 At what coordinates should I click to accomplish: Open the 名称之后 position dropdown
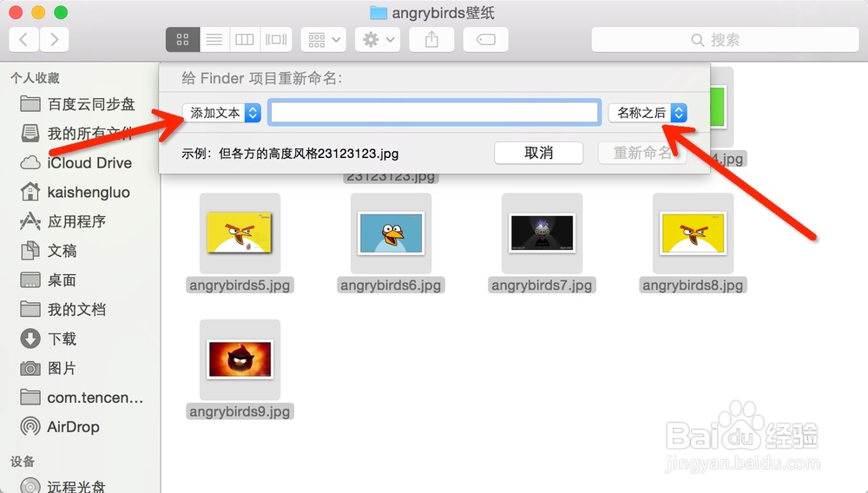(648, 113)
